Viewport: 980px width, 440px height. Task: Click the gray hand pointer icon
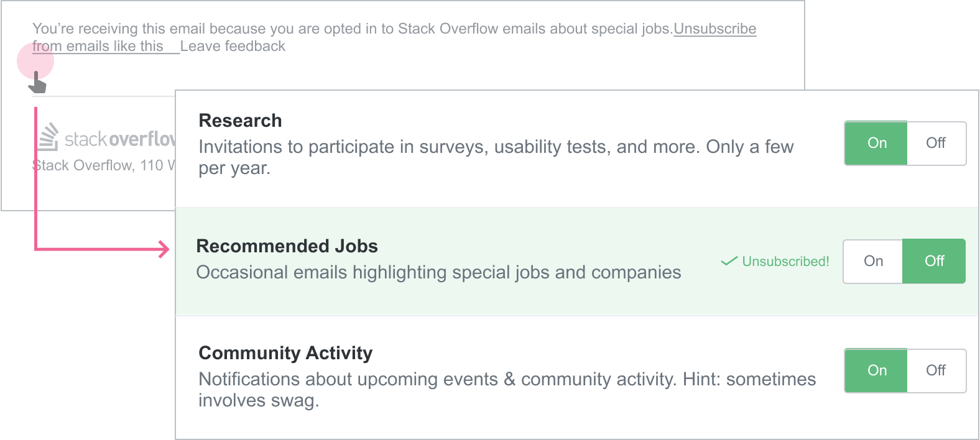point(38,83)
